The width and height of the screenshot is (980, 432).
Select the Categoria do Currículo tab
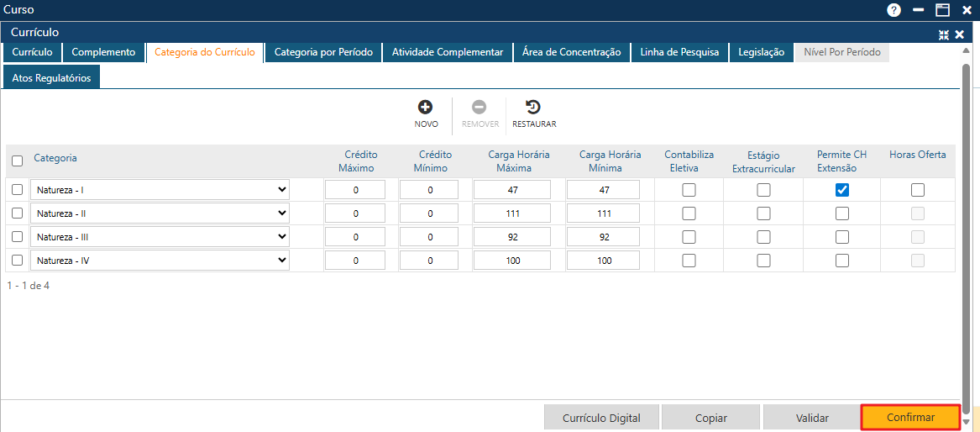[205, 52]
